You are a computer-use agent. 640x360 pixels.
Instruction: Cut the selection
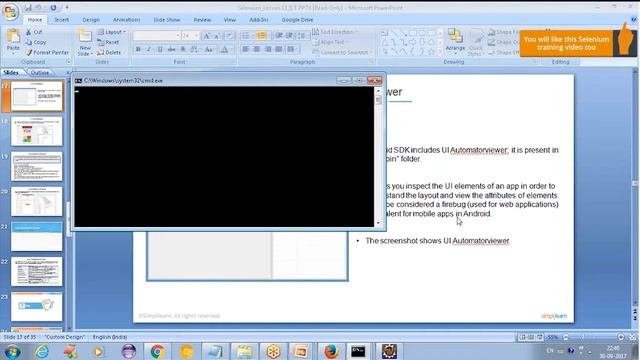point(34,32)
